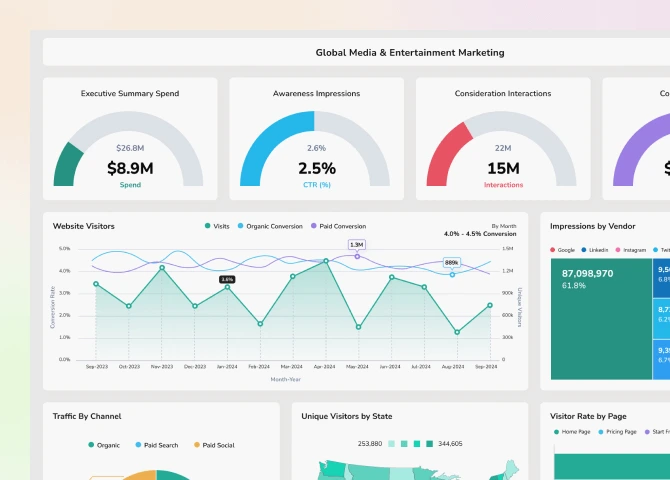Image resolution: width=670 pixels, height=480 pixels.
Task: Toggle the Paid Social legend entry
Action: [214, 445]
